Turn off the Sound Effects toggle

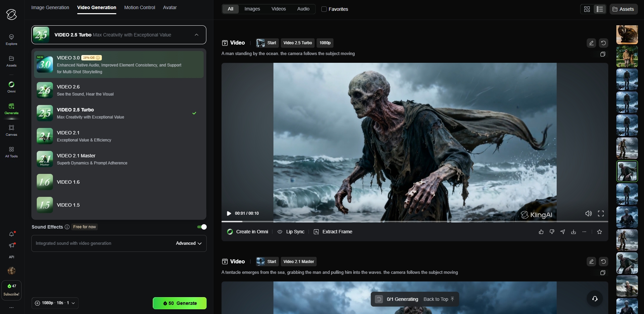click(202, 227)
